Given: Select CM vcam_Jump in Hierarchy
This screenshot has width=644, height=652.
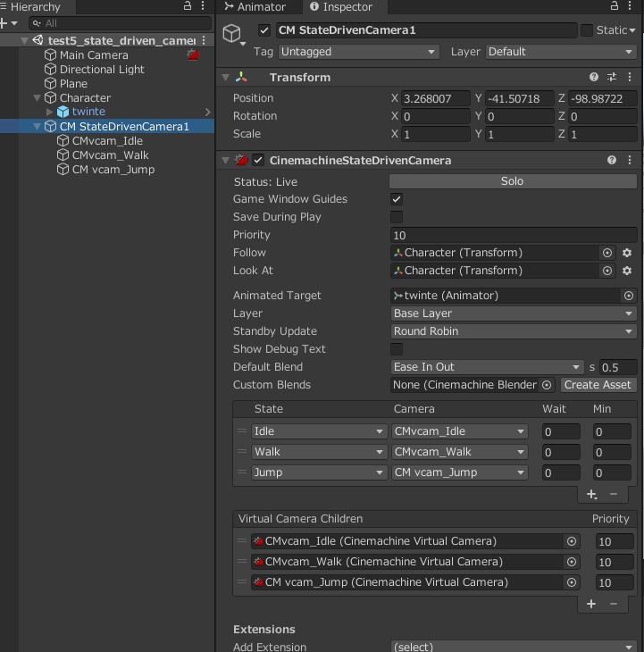Looking at the screenshot, I should pyautogui.click(x=113, y=170).
